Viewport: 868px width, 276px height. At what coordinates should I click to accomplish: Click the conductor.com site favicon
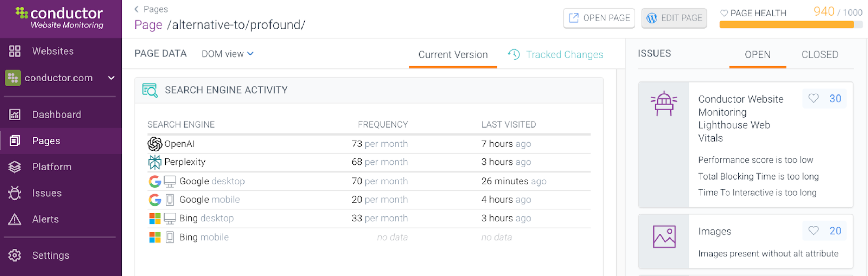[x=13, y=78]
